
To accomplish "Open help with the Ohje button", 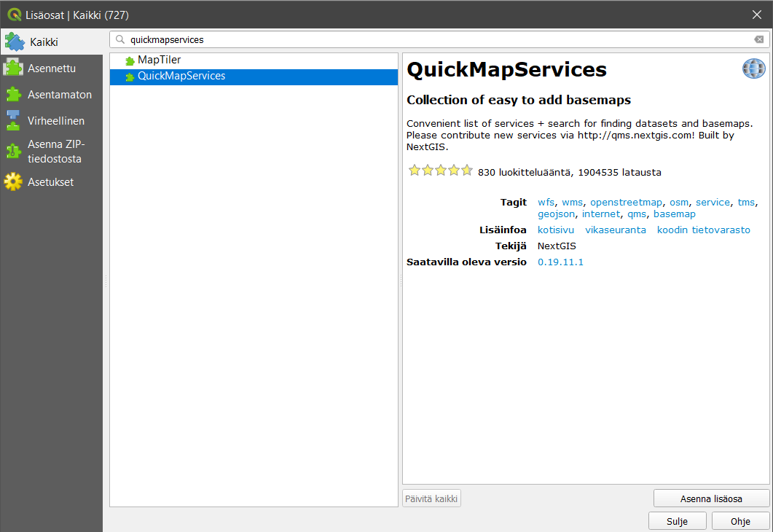I will tap(740, 522).
